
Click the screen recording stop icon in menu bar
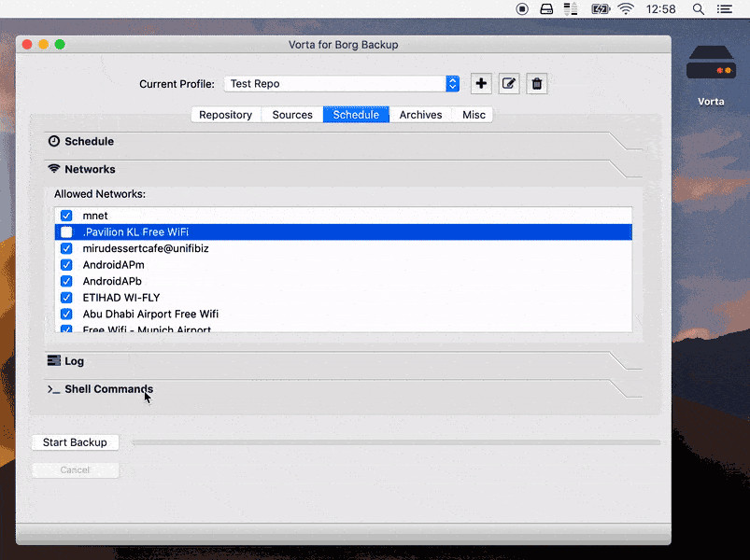pyautogui.click(x=522, y=8)
